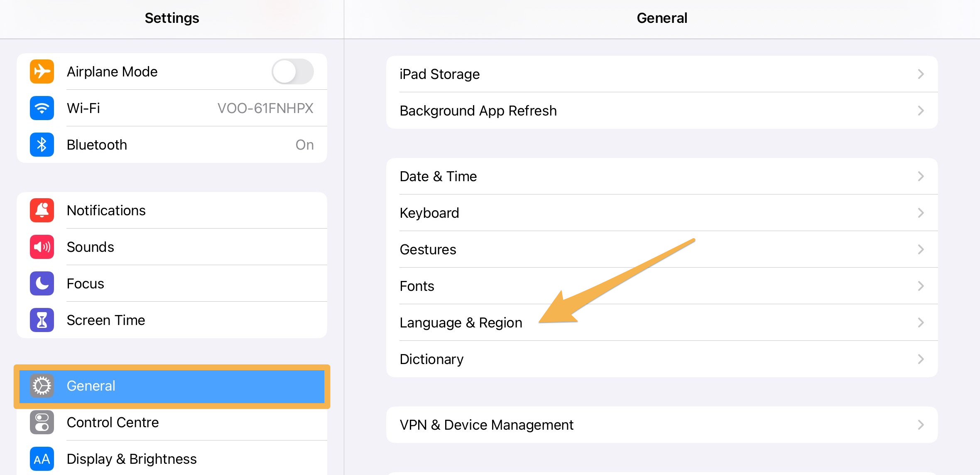This screenshot has width=980, height=475.
Task: Click the VPN & Device Management chevron
Action: point(921,425)
